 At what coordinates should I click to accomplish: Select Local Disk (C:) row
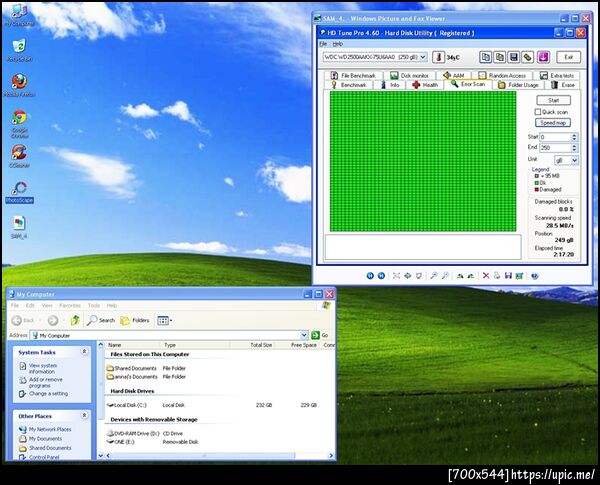[x=212, y=405]
